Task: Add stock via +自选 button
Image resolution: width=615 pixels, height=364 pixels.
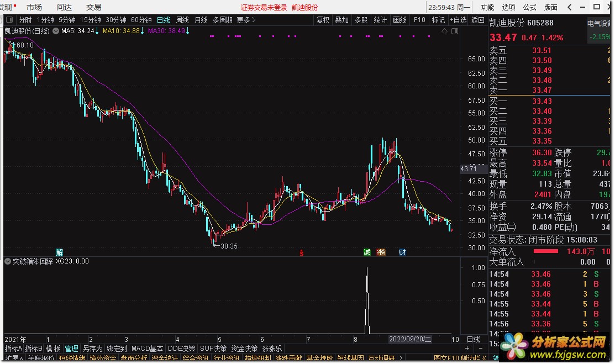Action: pos(458,20)
